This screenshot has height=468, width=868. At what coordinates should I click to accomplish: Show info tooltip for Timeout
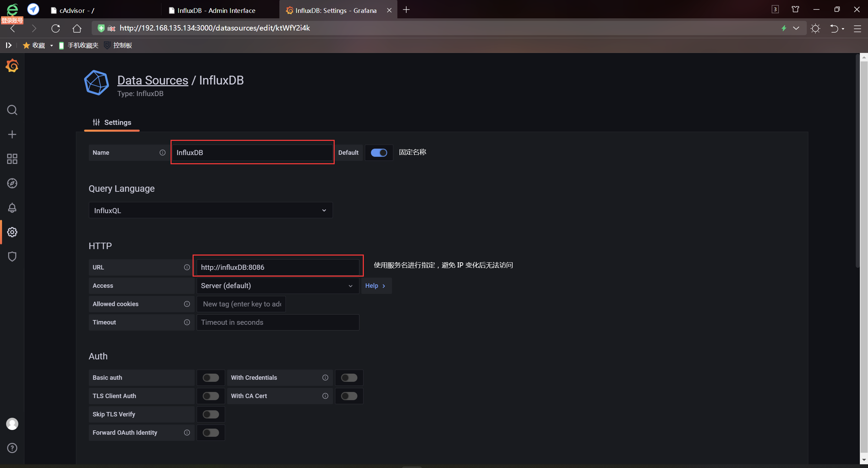(187, 322)
